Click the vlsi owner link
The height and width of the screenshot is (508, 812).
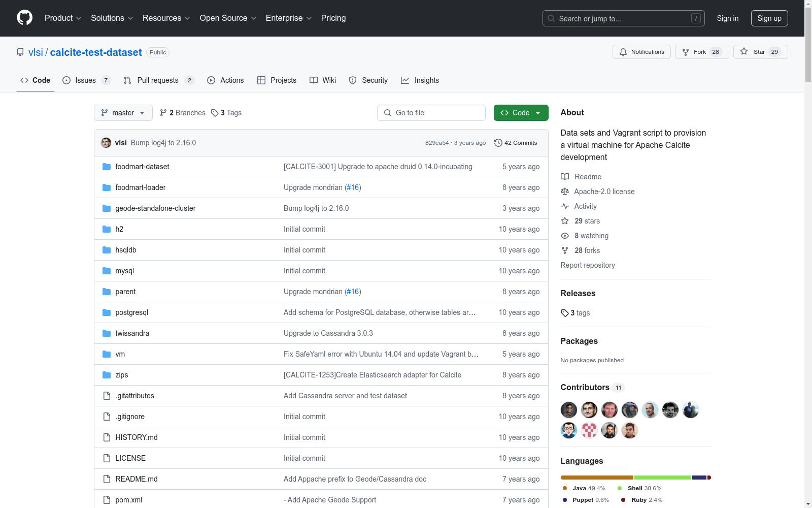[x=36, y=52]
